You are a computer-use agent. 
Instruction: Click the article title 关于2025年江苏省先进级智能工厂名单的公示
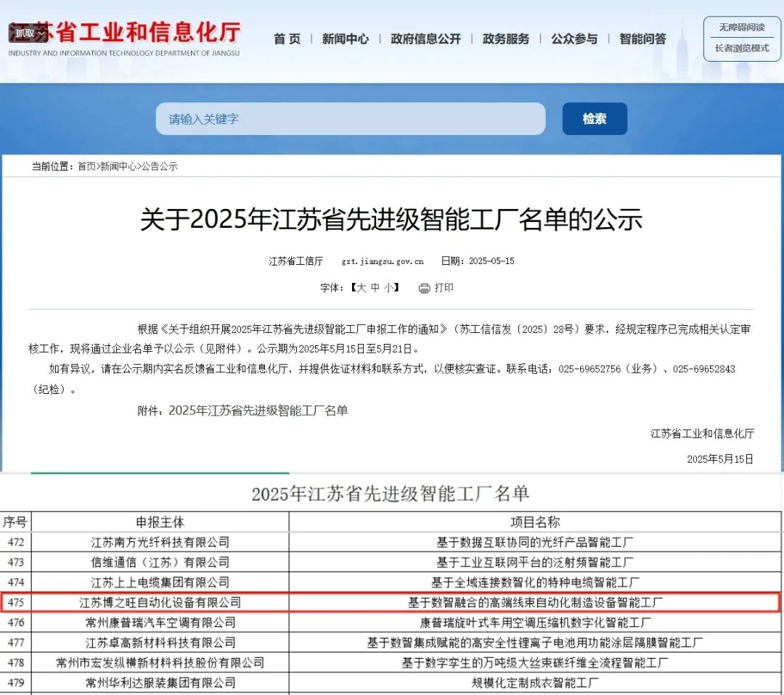[x=391, y=219]
